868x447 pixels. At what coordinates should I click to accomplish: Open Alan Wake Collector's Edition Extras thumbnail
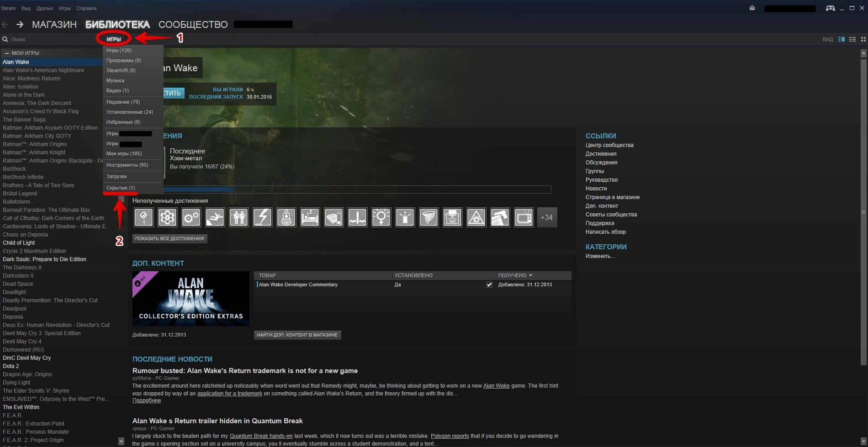click(x=191, y=299)
